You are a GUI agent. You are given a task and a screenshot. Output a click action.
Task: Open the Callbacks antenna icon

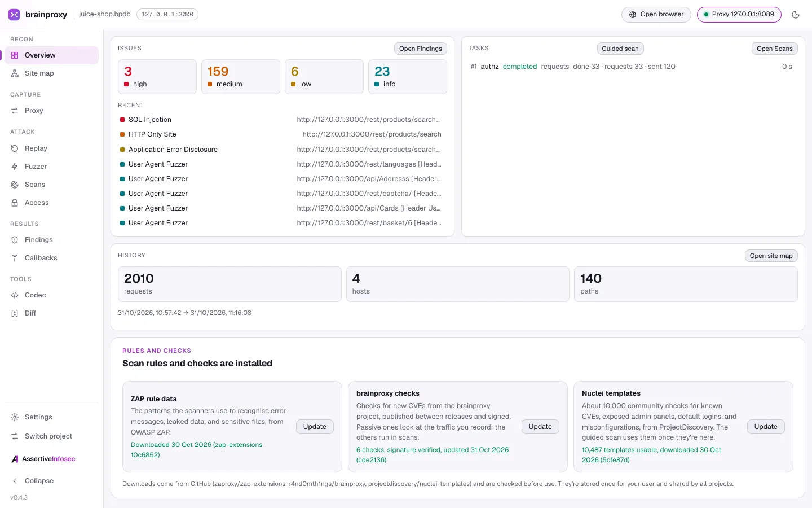point(15,258)
